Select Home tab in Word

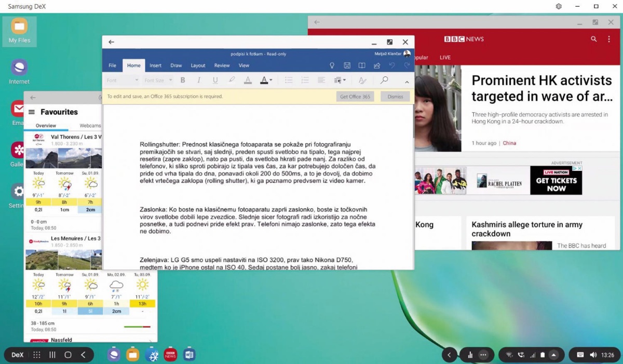coord(134,65)
